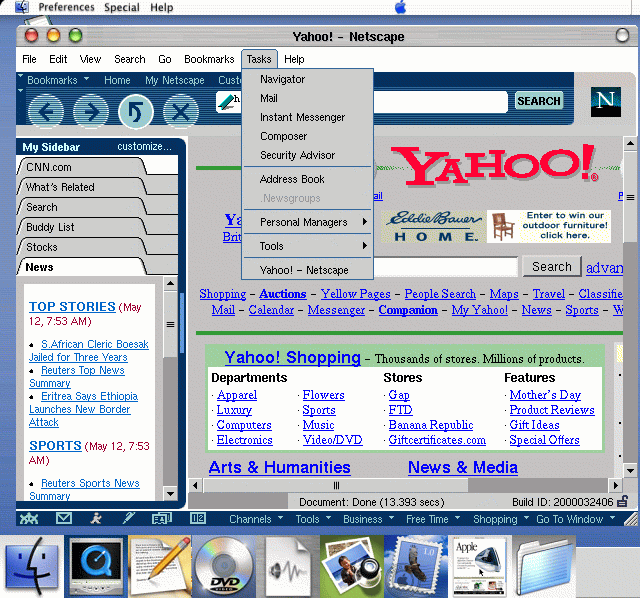
Task: Open the Tools dropdown in bottom bar
Action: coord(313,519)
